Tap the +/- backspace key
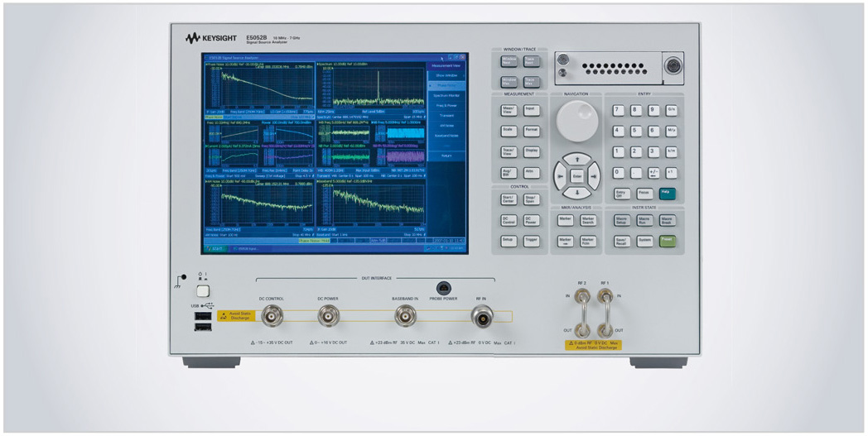 (x=653, y=173)
